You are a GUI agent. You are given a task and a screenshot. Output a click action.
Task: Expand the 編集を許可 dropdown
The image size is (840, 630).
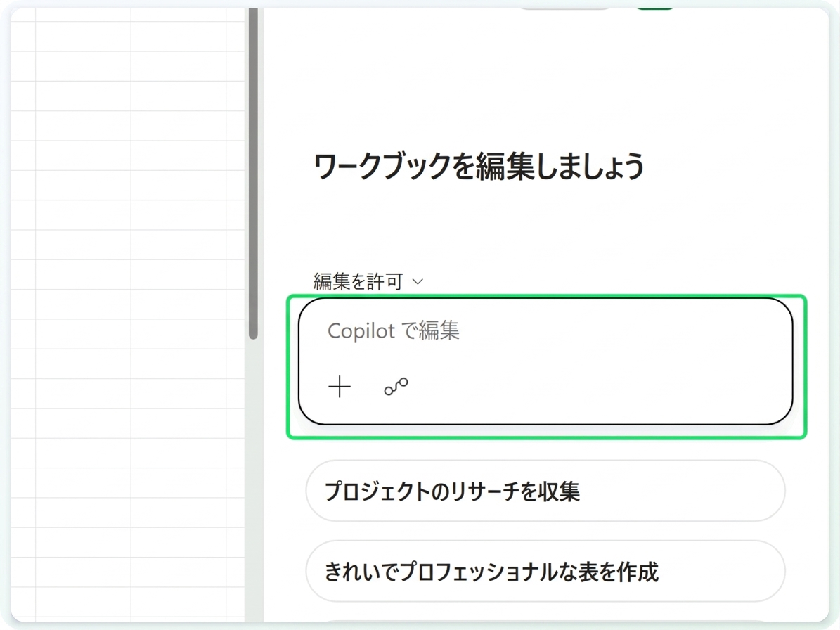click(368, 281)
